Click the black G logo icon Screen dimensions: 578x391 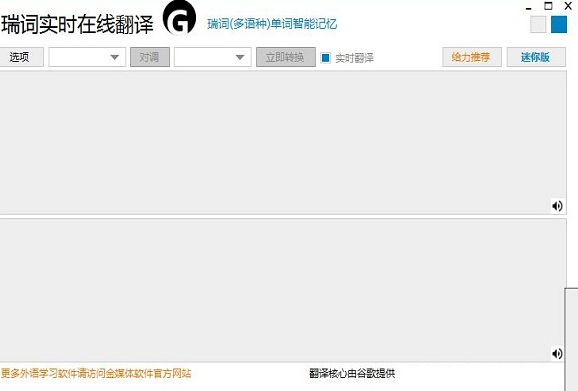(x=180, y=17)
